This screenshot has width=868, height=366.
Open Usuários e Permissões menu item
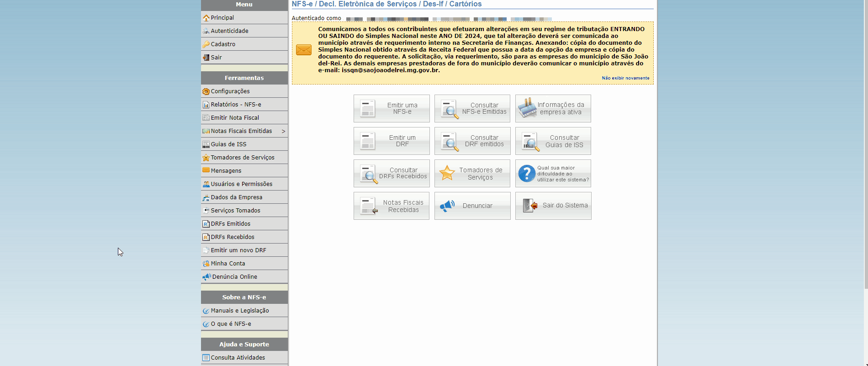click(x=241, y=184)
